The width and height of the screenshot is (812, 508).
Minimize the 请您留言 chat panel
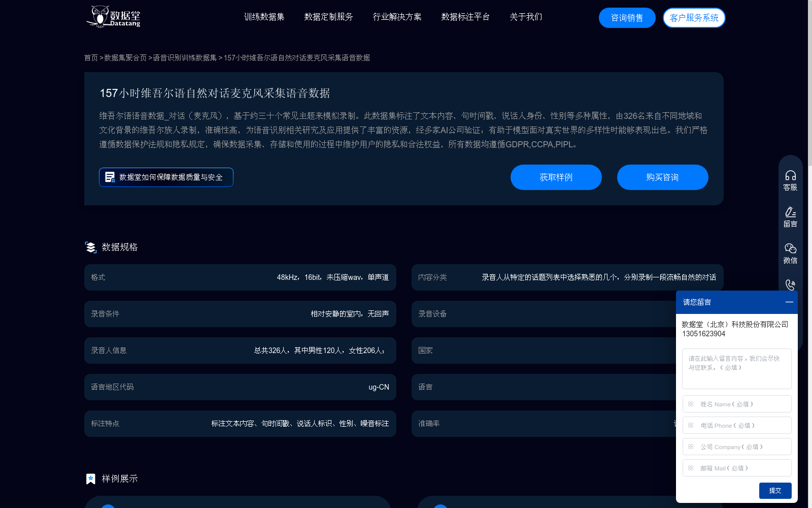pyautogui.click(x=789, y=302)
